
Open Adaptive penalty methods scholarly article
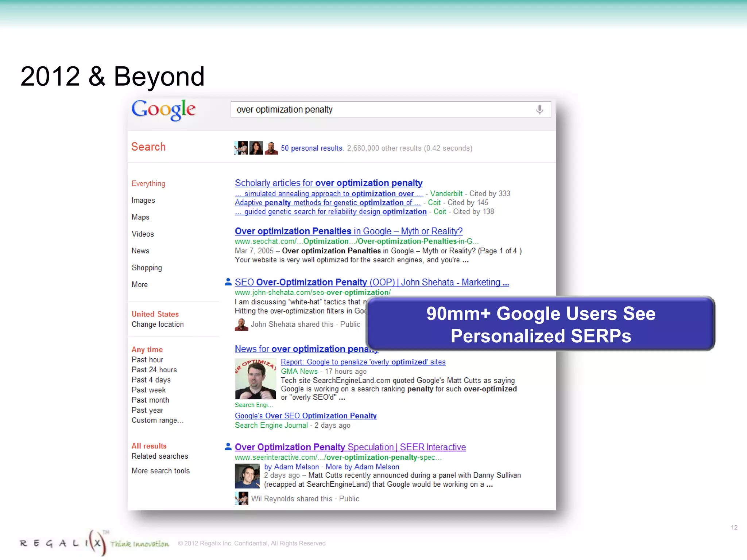(x=328, y=203)
